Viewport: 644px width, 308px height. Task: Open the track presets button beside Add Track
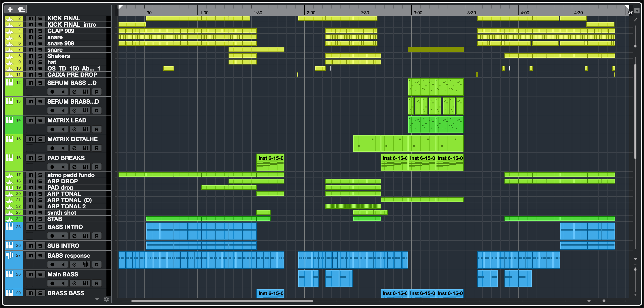tap(21, 9)
